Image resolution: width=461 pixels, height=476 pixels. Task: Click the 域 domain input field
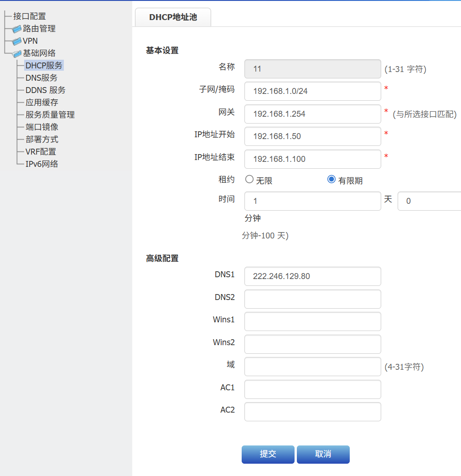(x=312, y=367)
